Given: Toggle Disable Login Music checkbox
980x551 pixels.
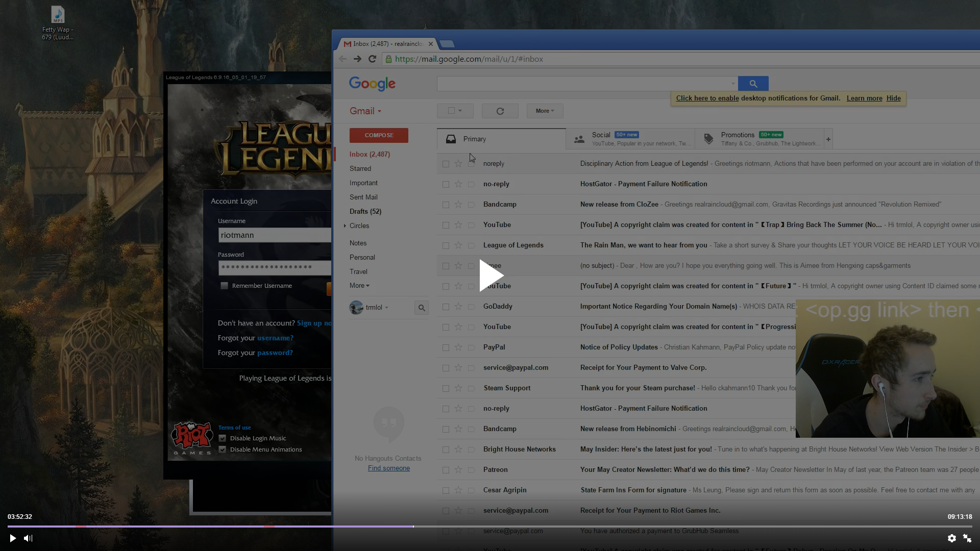Looking at the screenshot, I should click(x=223, y=438).
